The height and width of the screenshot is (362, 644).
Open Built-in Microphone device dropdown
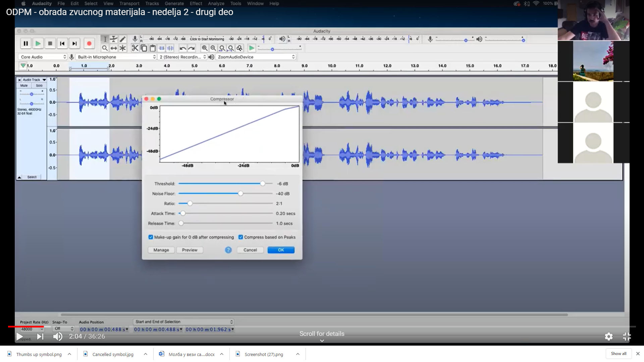tap(116, 57)
